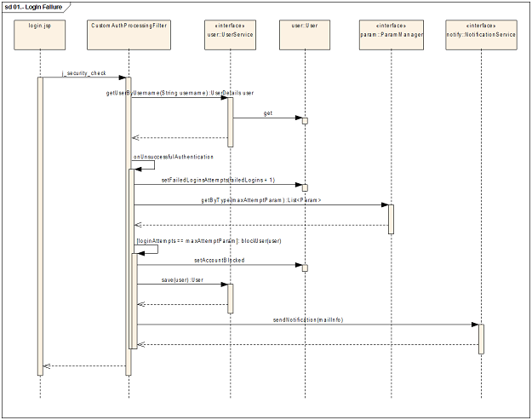Select the getByType message label
Screen dimensions: 532x420
(x=261, y=200)
